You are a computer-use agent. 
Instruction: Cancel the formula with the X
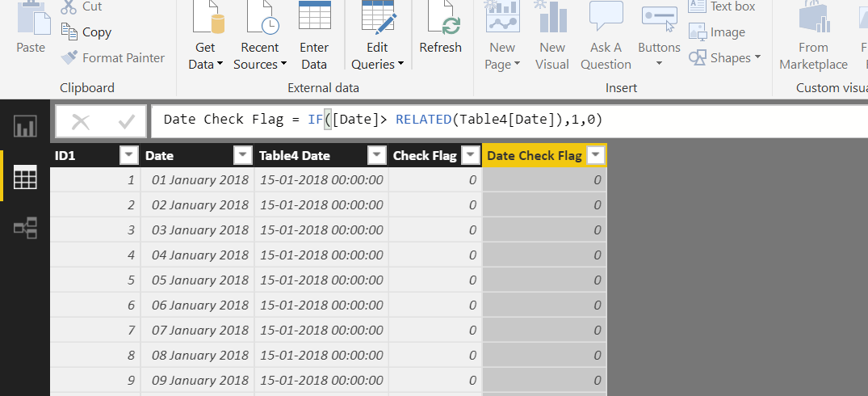pyautogui.click(x=81, y=121)
